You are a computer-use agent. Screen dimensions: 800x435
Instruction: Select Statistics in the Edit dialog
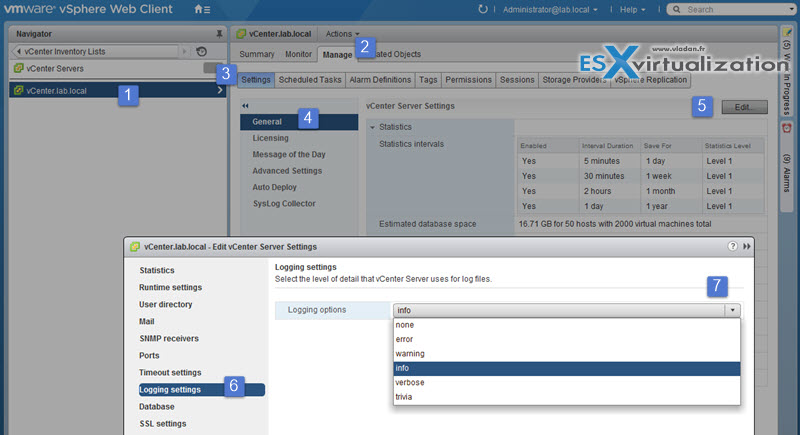coord(157,270)
